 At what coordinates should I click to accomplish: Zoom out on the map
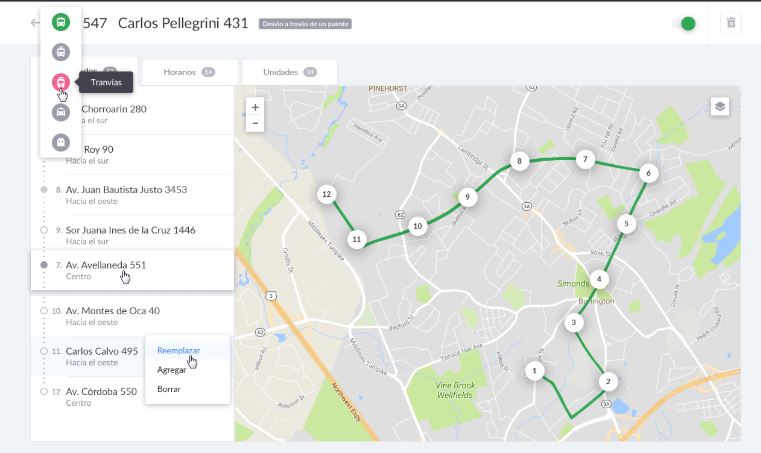pyautogui.click(x=255, y=123)
